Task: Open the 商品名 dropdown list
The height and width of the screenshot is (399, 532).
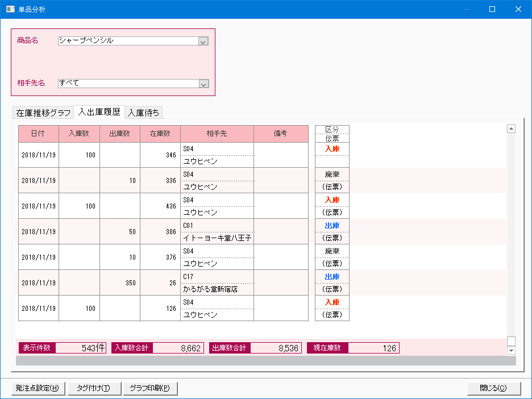Action: (x=203, y=41)
